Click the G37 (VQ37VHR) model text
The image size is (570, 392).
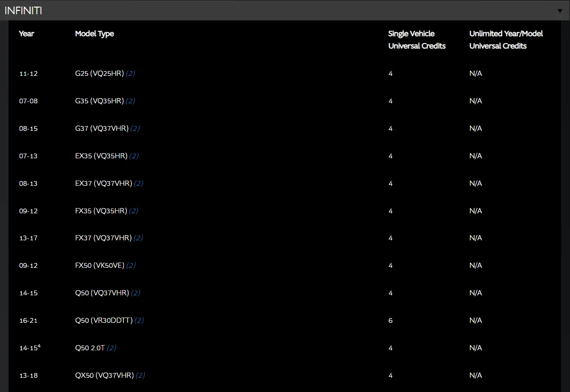(102, 128)
